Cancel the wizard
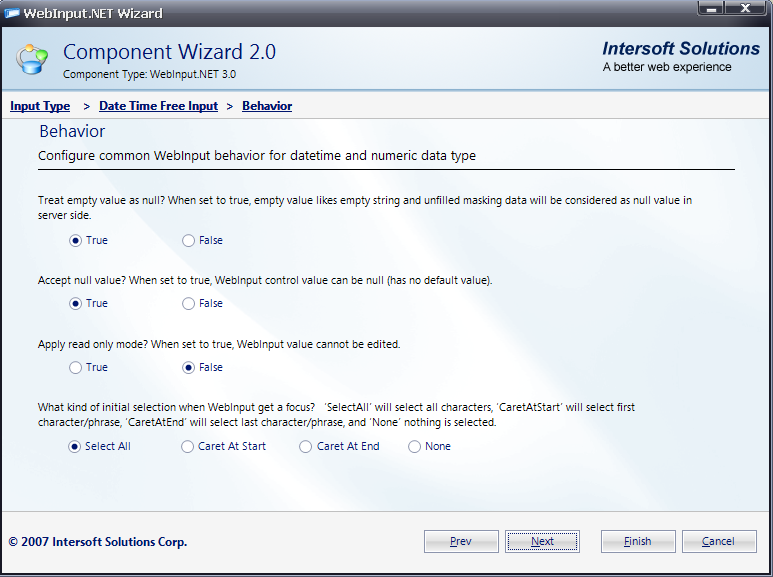This screenshot has width=773, height=577. click(719, 541)
